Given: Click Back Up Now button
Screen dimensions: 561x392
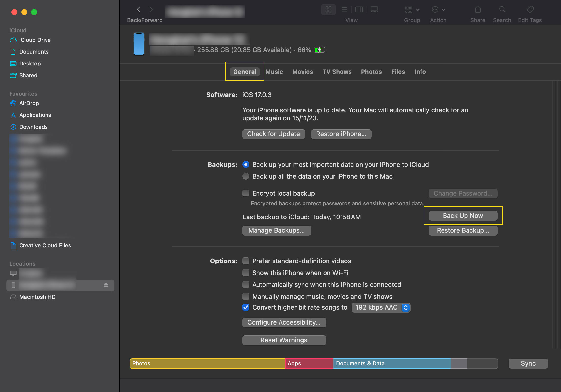Looking at the screenshot, I should click(x=463, y=215).
